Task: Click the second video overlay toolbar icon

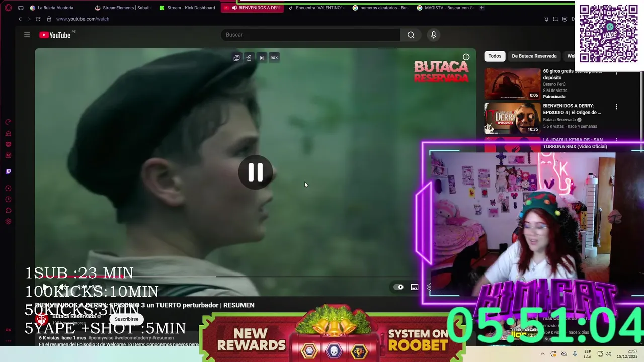Action: pyautogui.click(x=249, y=58)
